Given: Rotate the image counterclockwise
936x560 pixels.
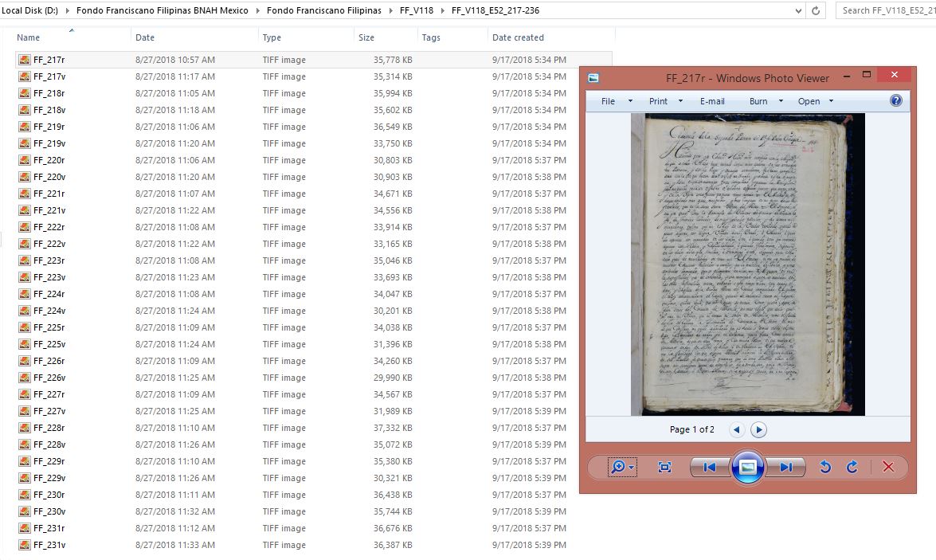Looking at the screenshot, I should click(825, 468).
